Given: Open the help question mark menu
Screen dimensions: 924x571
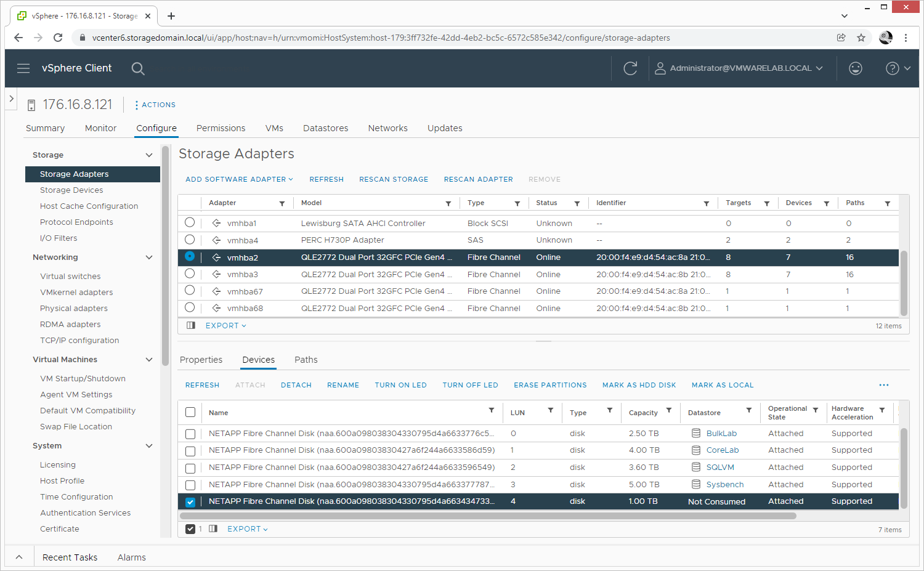Looking at the screenshot, I should tap(898, 68).
